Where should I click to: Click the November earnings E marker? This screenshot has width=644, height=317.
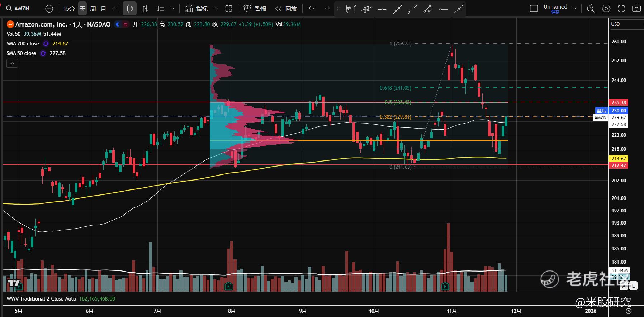(445, 287)
